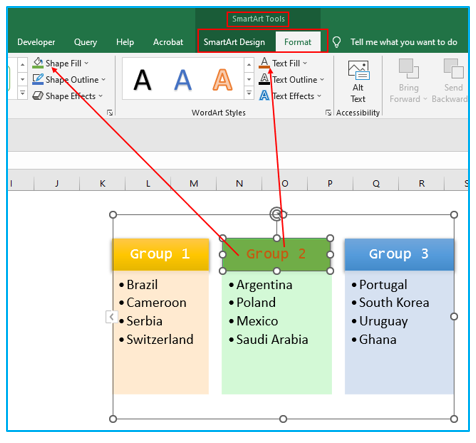Click the Text Outline icon
476x443 pixels.
(x=264, y=79)
